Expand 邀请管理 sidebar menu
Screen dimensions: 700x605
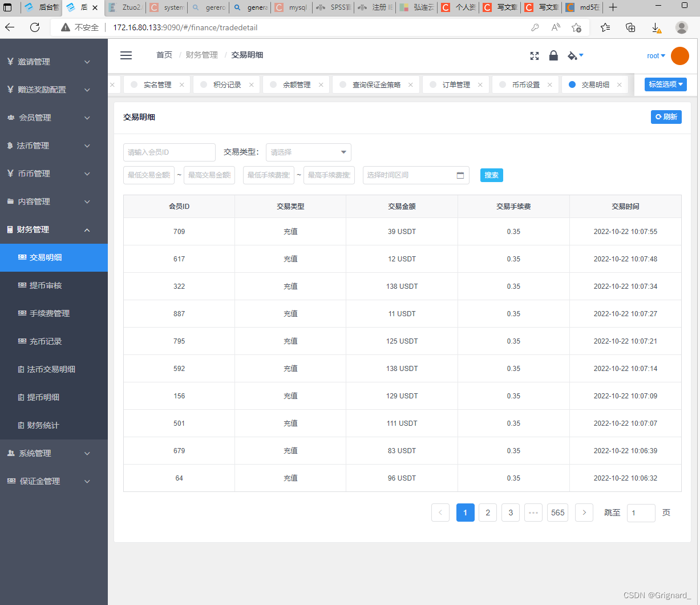click(x=54, y=62)
